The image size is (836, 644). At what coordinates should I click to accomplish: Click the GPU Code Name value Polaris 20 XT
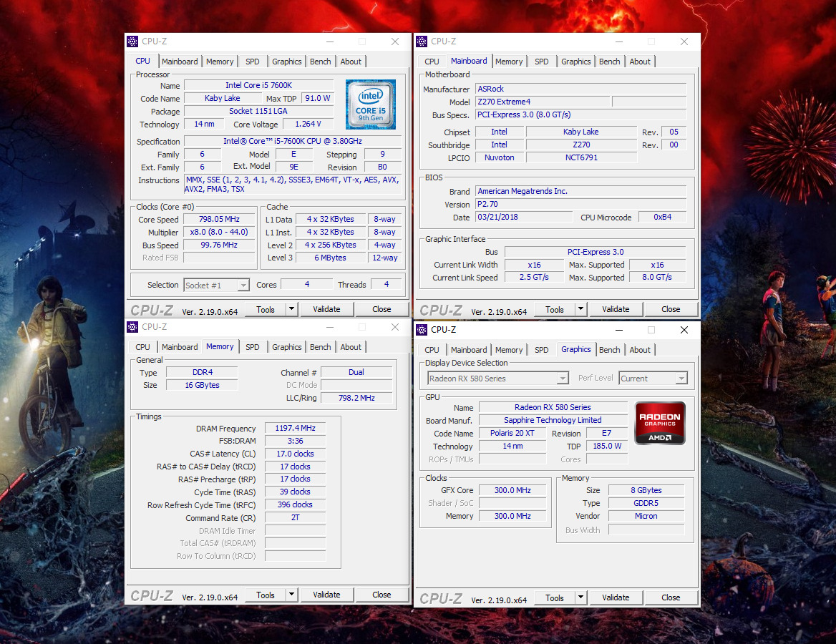click(x=512, y=433)
